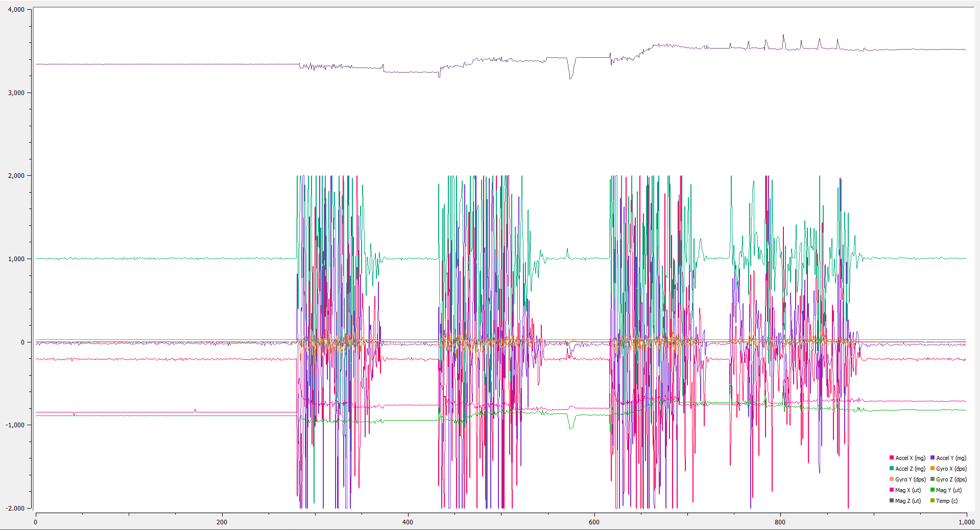This screenshot has height=530, width=980.
Task: Click the Accel X red legend swatch
Action: pos(892,458)
